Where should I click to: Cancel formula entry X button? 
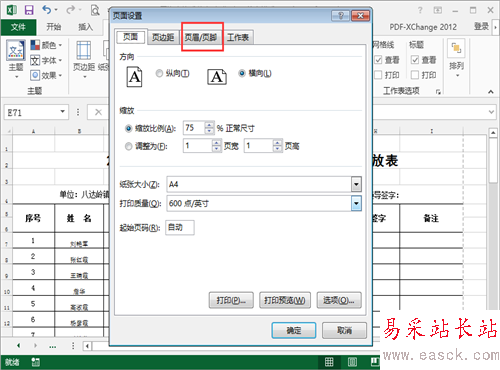[98, 112]
